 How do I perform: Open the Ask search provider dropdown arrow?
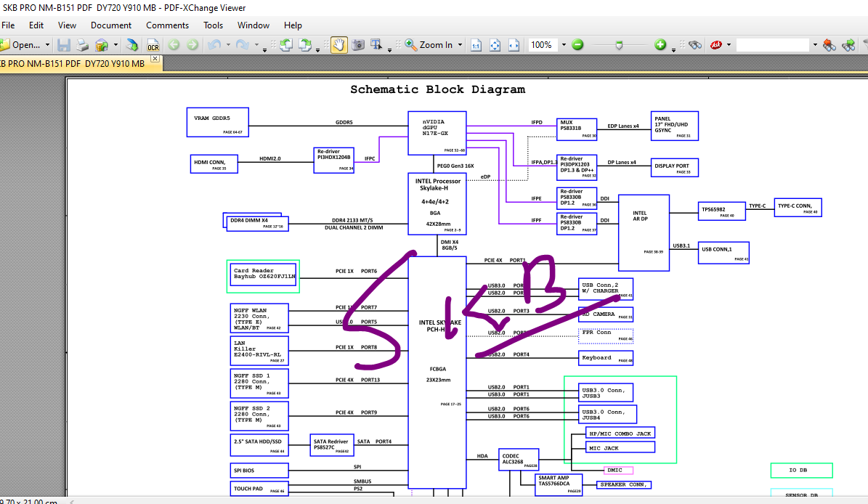pyautogui.click(x=729, y=45)
